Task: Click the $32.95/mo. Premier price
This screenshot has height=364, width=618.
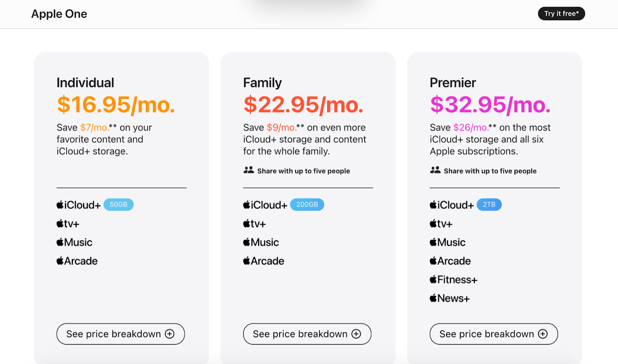Action: (490, 105)
